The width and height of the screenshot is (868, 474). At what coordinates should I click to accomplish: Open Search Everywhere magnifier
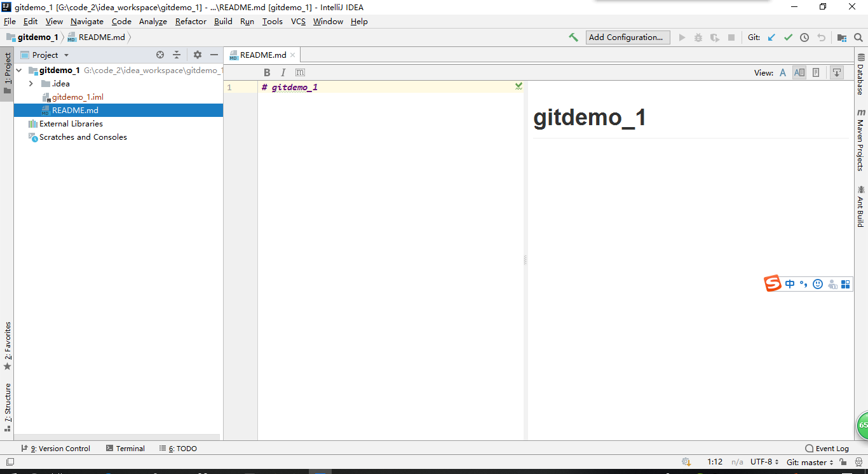coord(858,37)
